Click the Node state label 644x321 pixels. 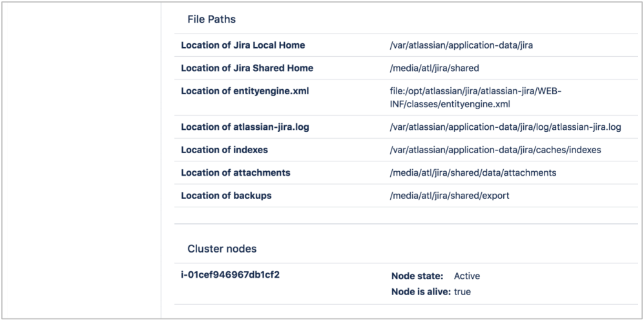click(x=417, y=276)
